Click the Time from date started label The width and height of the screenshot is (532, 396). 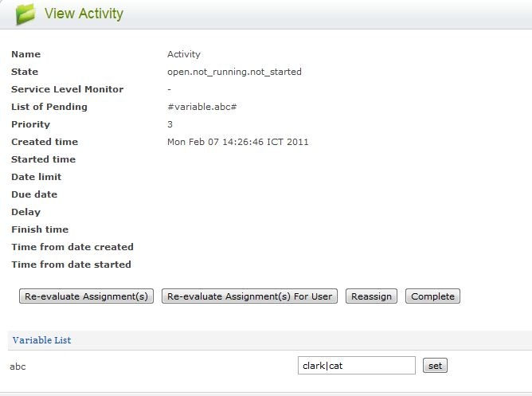pyautogui.click(x=71, y=265)
